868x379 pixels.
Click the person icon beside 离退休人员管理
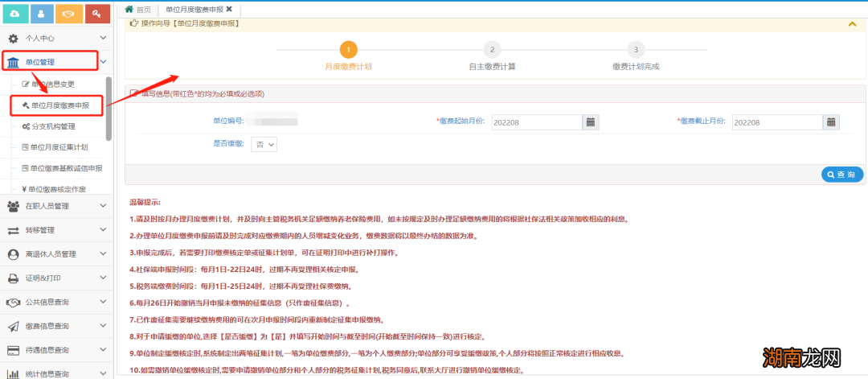tap(14, 254)
